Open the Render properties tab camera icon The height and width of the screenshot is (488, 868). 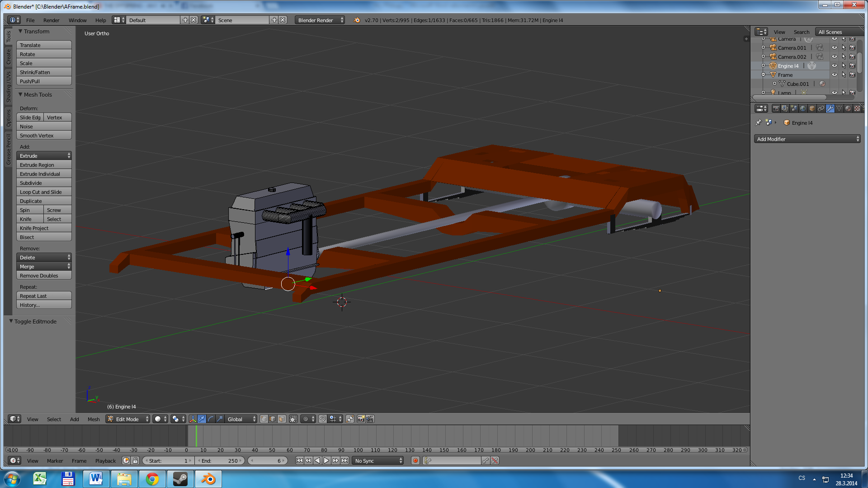coord(776,108)
